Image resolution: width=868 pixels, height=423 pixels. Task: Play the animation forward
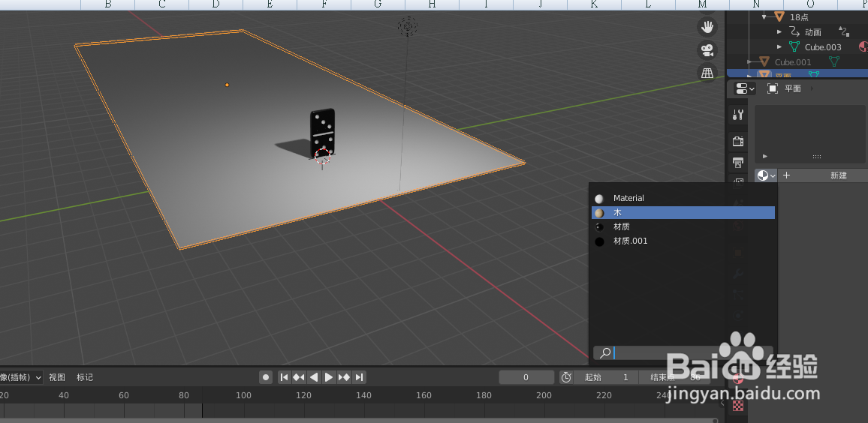(329, 377)
